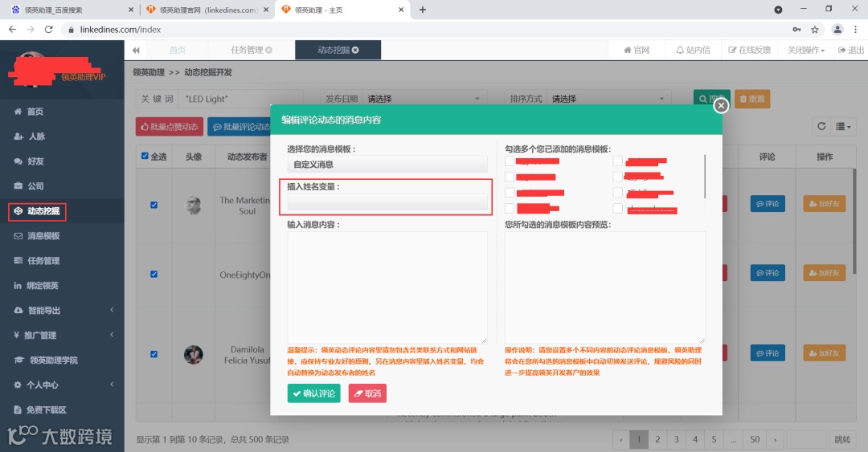
Task: Check first template checkbox in left column
Action: (510, 161)
